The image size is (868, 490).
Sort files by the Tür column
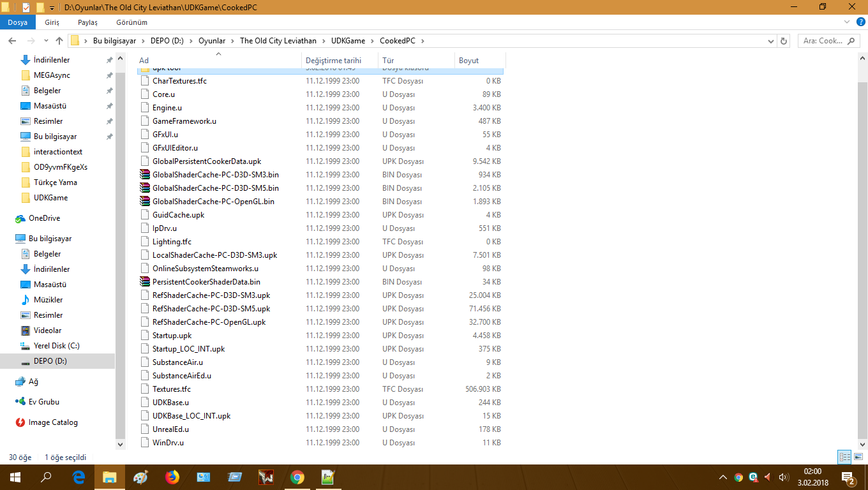416,61
